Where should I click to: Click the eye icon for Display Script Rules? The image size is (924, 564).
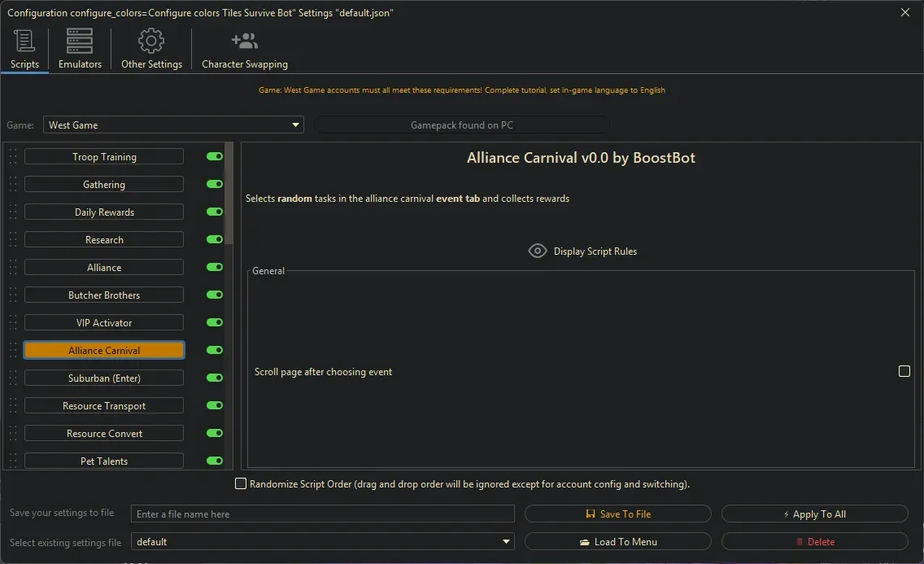(x=538, y=251)
